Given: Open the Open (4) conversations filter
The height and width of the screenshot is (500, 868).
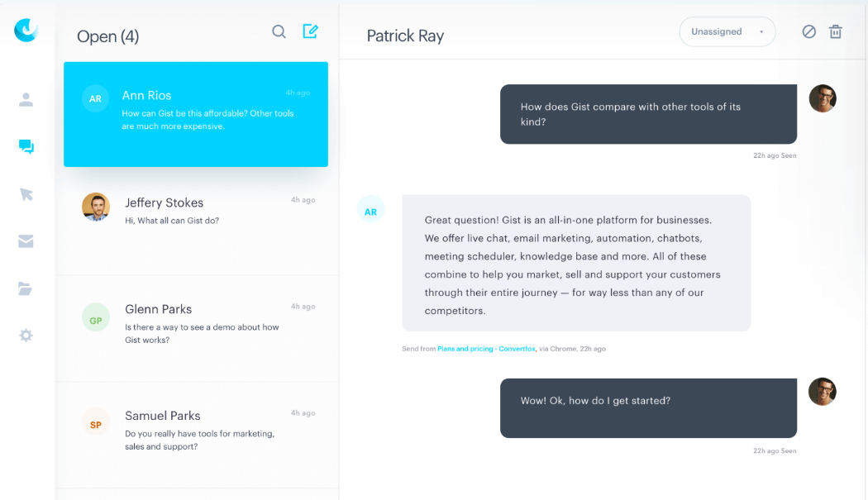Looking at the screenshot, I should pyautogui.click(x=108, y=36).
